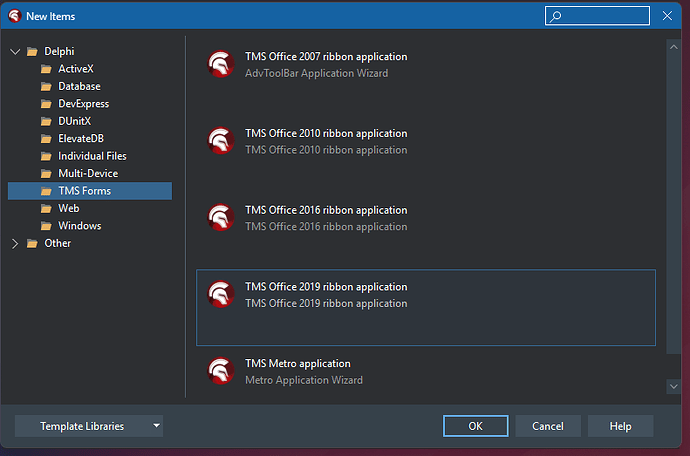Image resolution: width=690 pixels, height=456 pixels.
Task: Select the ActiveX category
Action: (x=76, y=69)
